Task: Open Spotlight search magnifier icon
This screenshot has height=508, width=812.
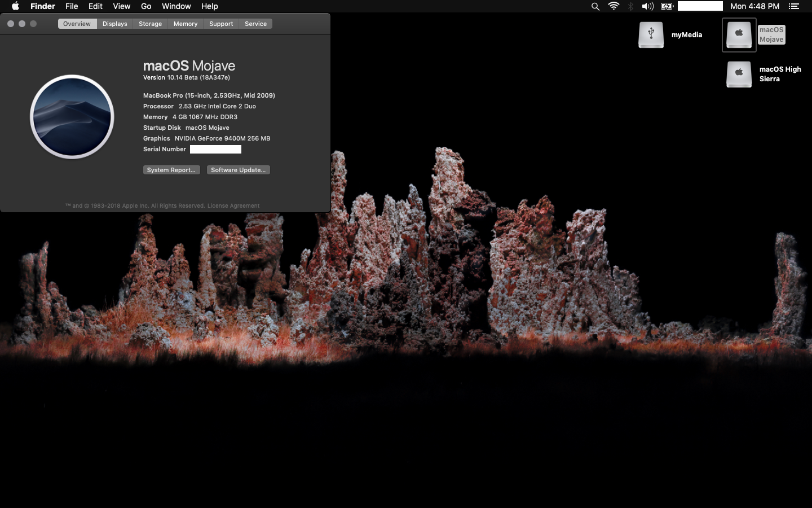Action: (595, 6)
